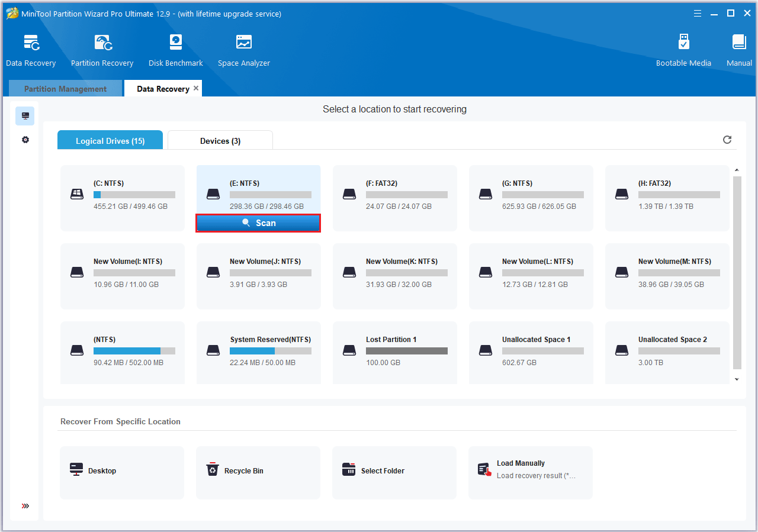The image size is (758, 532).
Task: Click the H: FAT32 drive icon
Action: pos(622,194)
